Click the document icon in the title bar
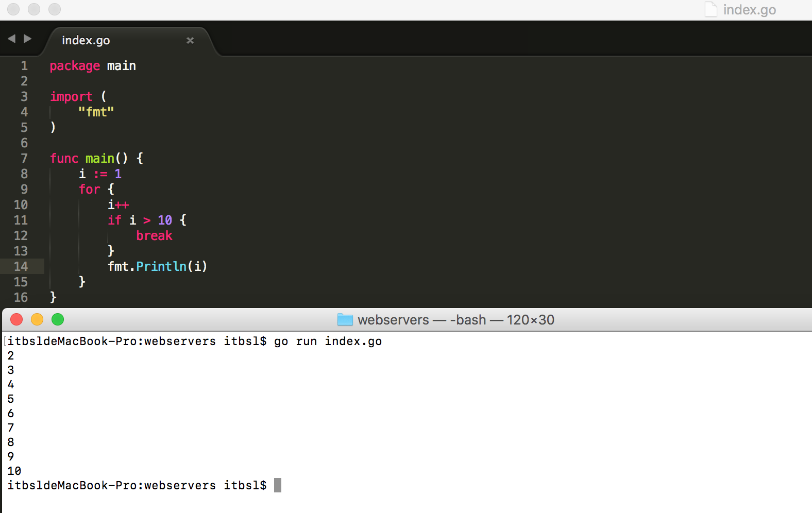This screenshot has width=812, height=513. pyautogui.click(x=711, y=9)
